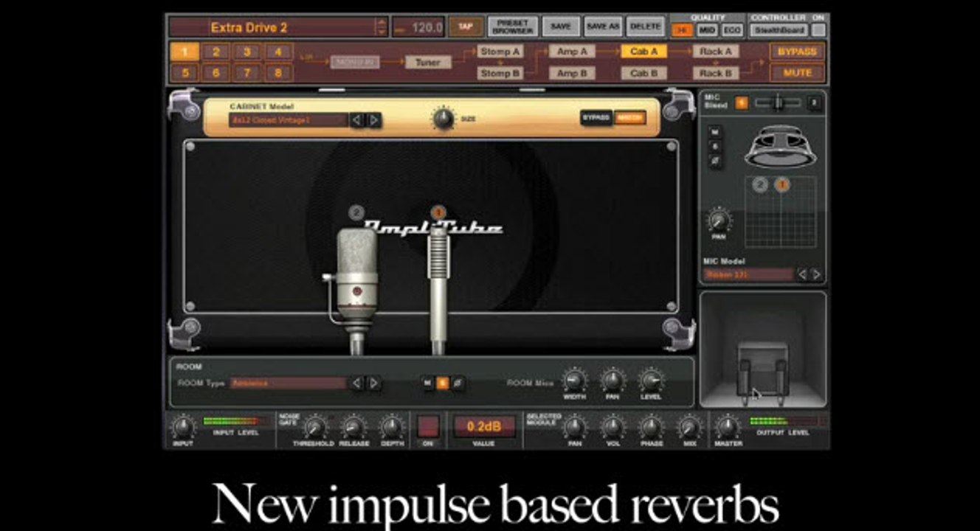The image size is (980, 531).
Task: Open the Tuner module
Action: click(428, 62)
